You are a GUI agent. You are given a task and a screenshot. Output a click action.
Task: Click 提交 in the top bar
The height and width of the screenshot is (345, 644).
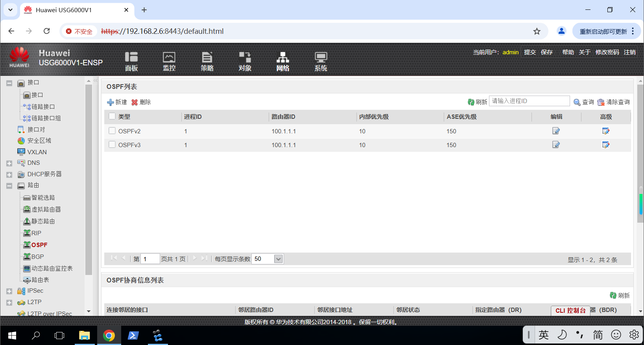530,52
